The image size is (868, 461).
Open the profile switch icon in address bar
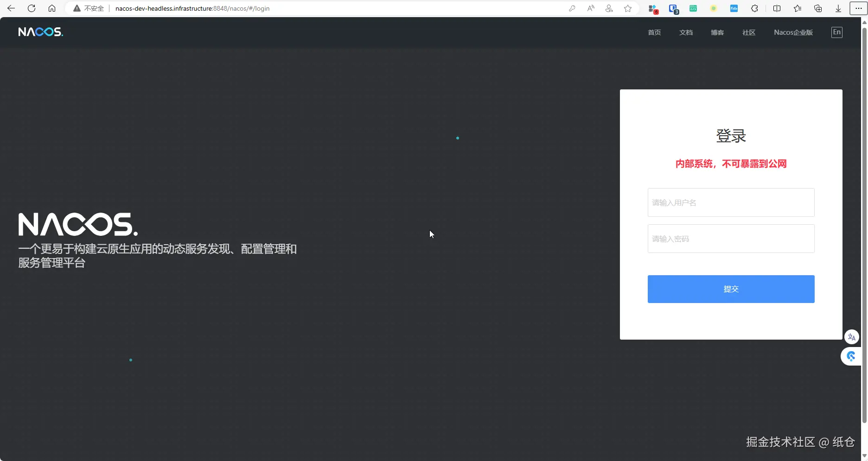pos(609,8)
